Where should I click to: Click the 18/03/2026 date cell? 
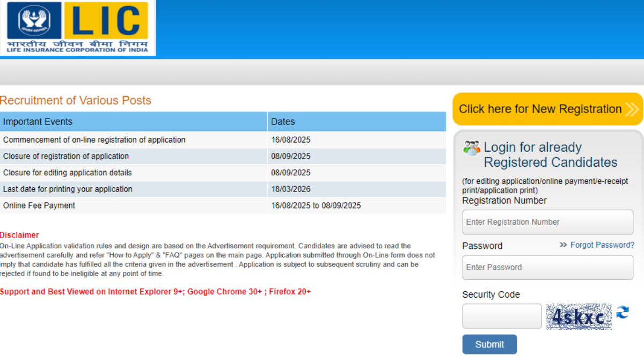pos(291,189)
